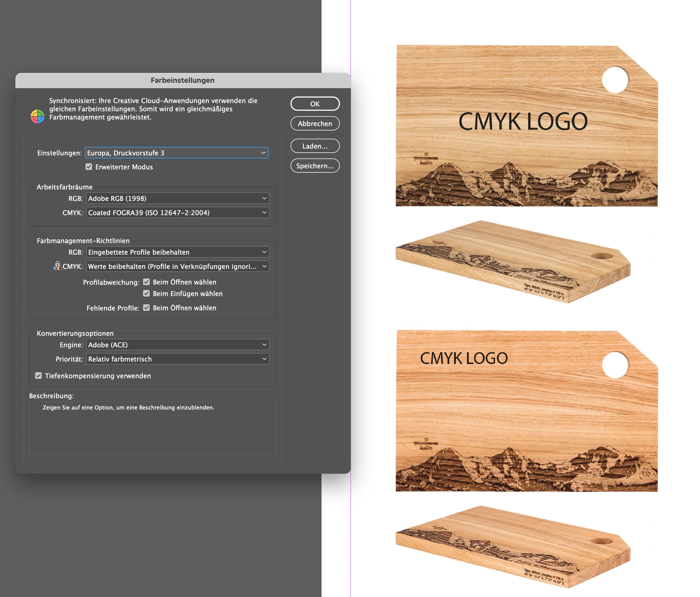Viewport: 700px width, 597px height.
Task: Click the color sync status wheel icon
Action: 38,116
